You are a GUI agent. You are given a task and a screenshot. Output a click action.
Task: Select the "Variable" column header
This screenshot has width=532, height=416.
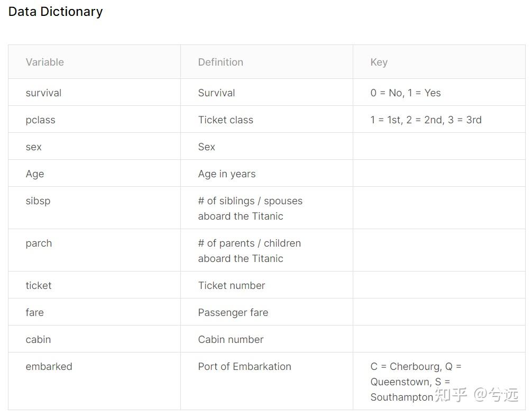pyautogui.click(x=44, y=62)
